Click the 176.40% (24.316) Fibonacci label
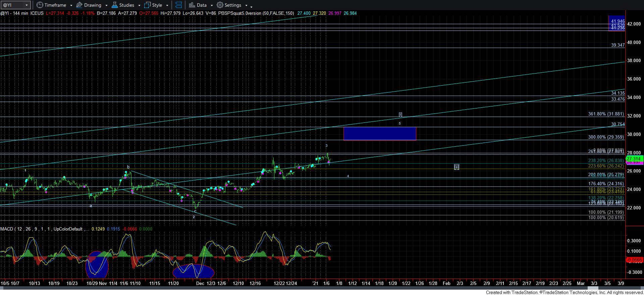The width and height of the screenshot is (644, 295). click(x=606, y=184)
